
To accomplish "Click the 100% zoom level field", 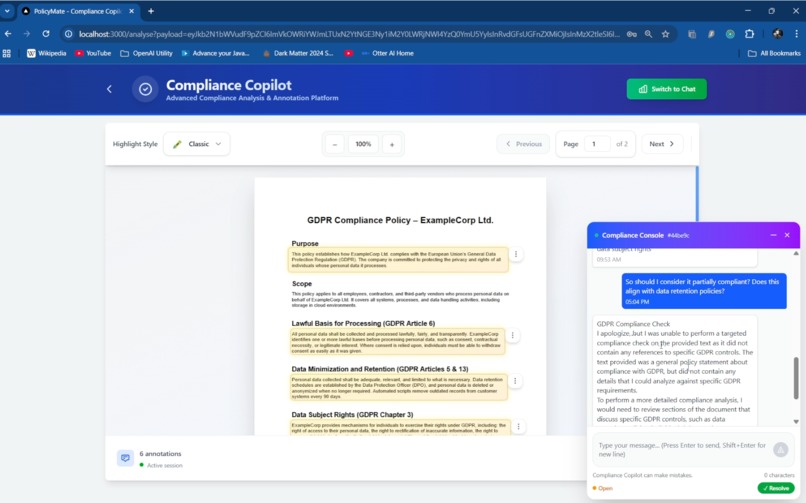I will pyautogui.click(x=363, y=144).
